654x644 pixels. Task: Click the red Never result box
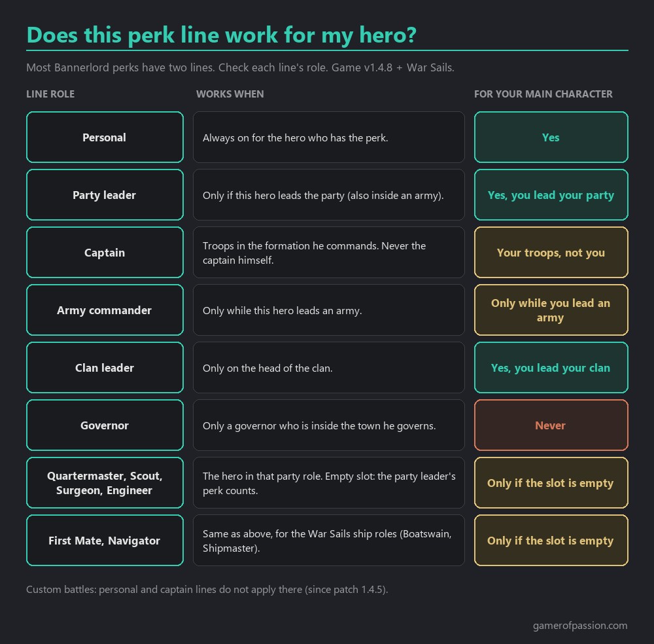point(551,425)
